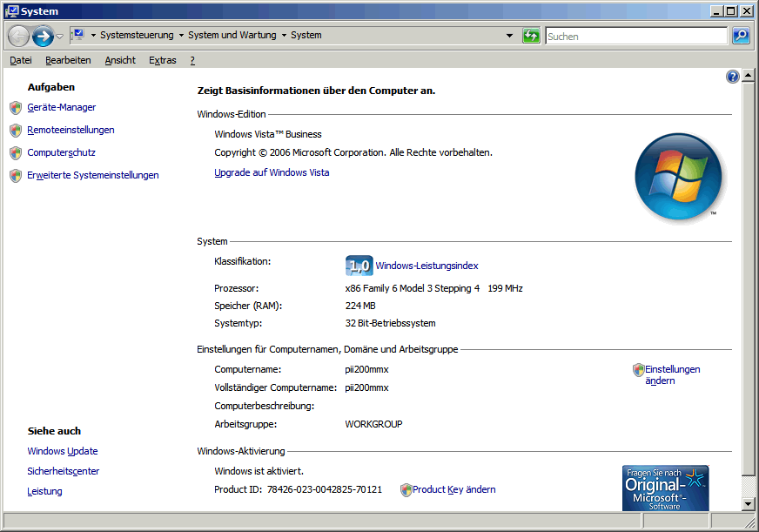Open the Ansicht menu

[120, 60]
